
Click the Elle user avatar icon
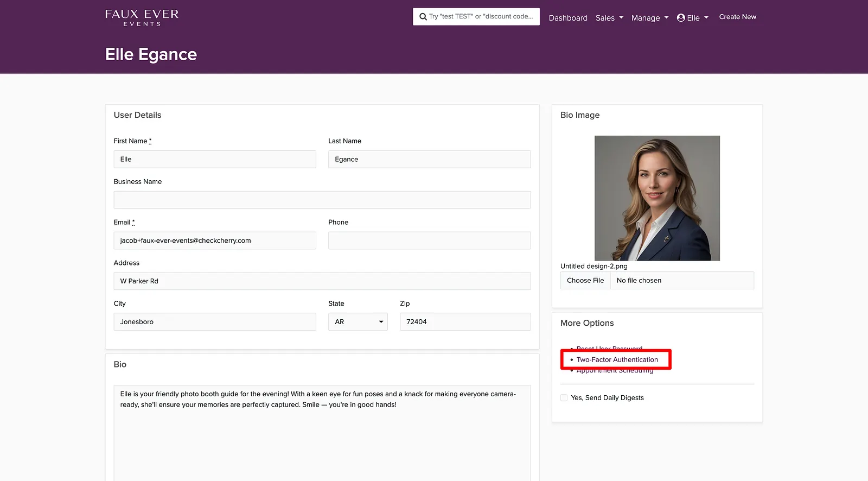[x=681, y=18]
